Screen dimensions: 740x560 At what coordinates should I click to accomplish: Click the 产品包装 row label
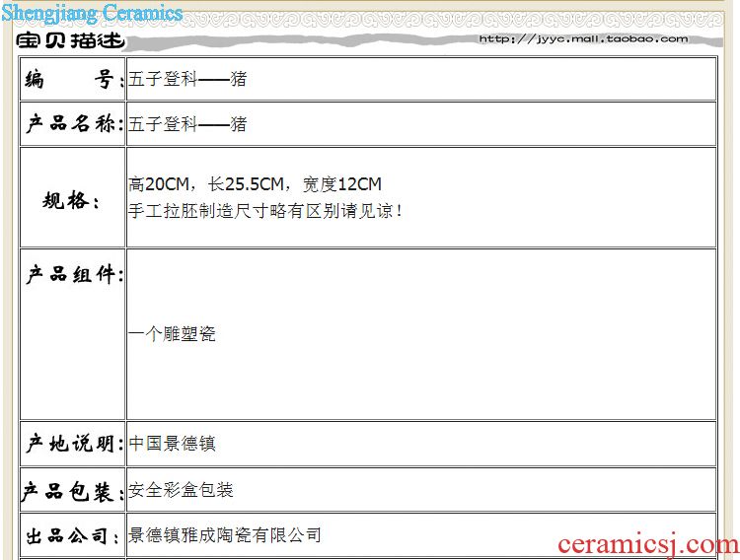pos(73,490)
